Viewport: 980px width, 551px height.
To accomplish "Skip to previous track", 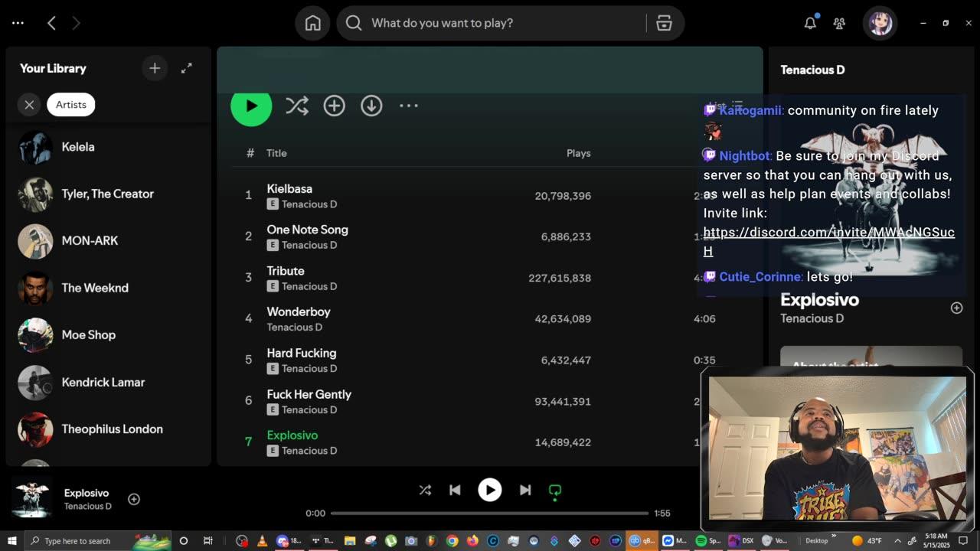I will [x=455, y=490].
